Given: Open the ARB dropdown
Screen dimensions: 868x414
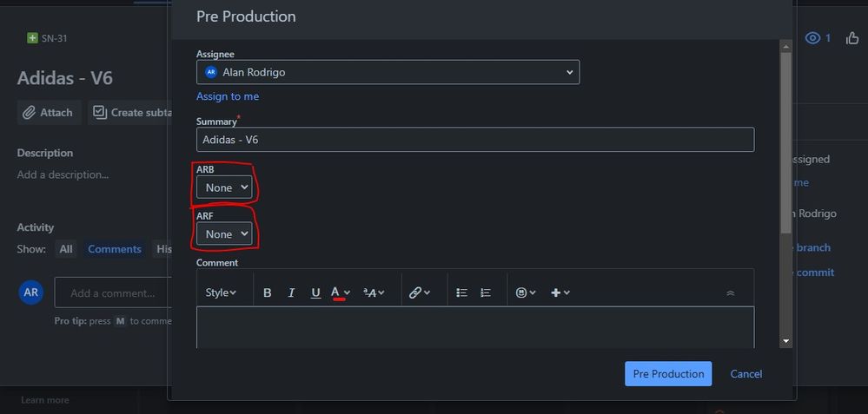Looking at the screenshot, I should [224, 187].
